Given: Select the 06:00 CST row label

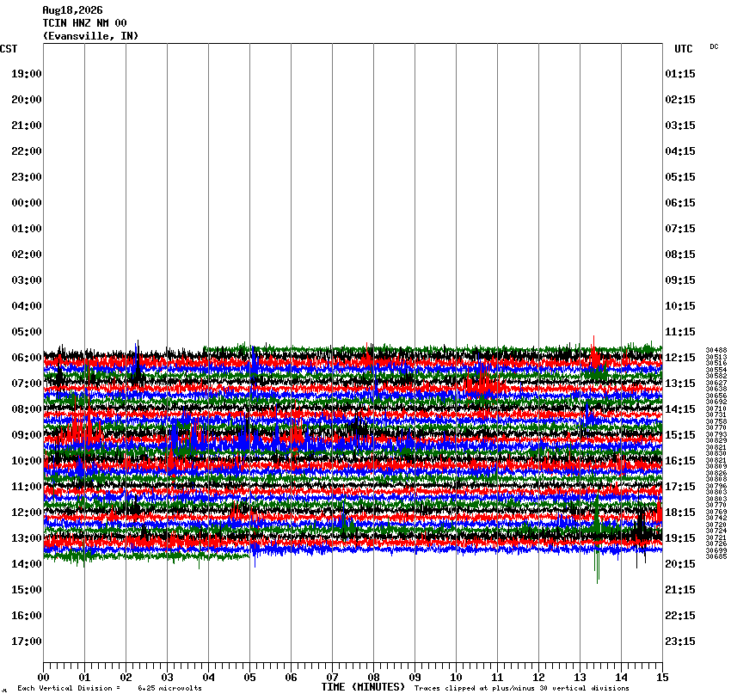Looking at the screenshot, I should coord(27,358).
